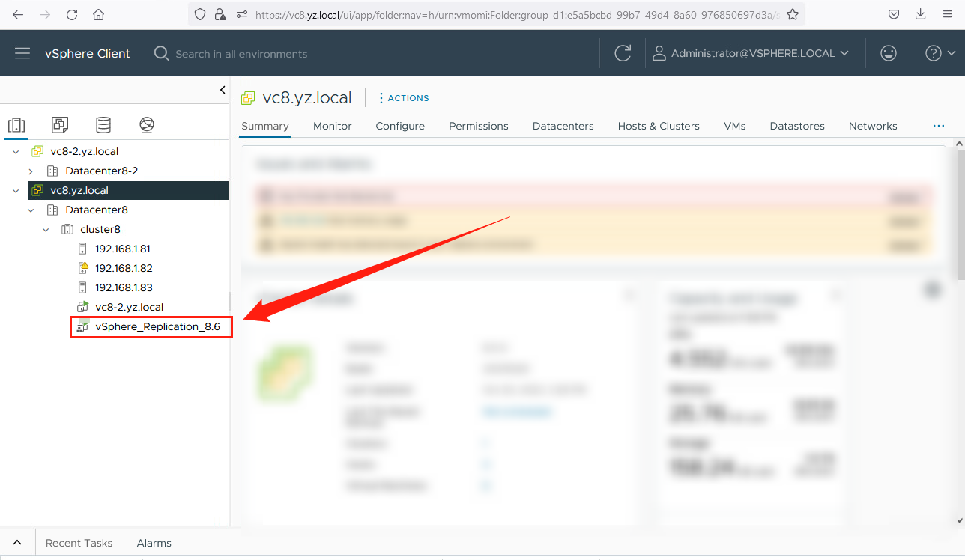Select vc8.yz.local vCenter in the tree
Viewport: 965px width, 560px height.
(x=79, y=190)
